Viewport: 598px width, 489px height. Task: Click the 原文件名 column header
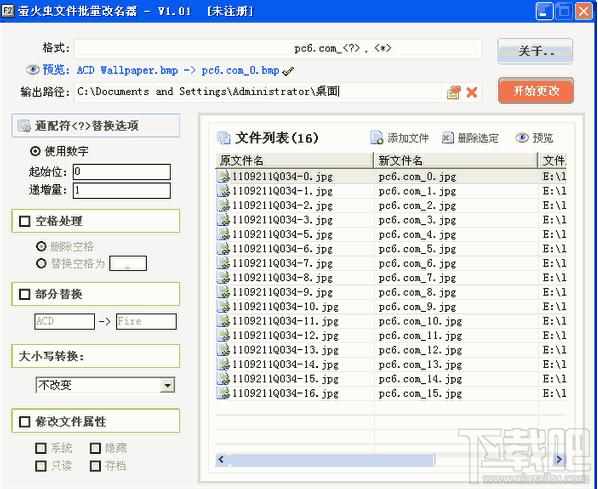(x=294, y=160)
